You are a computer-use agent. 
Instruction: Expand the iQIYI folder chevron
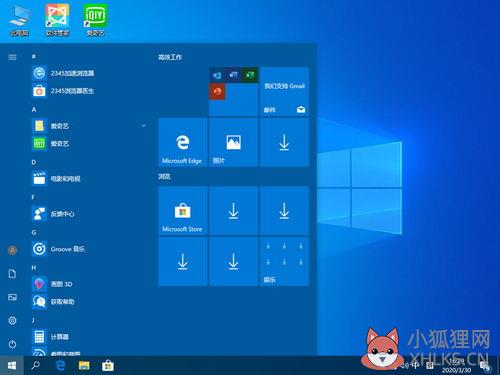coord(144,126)
